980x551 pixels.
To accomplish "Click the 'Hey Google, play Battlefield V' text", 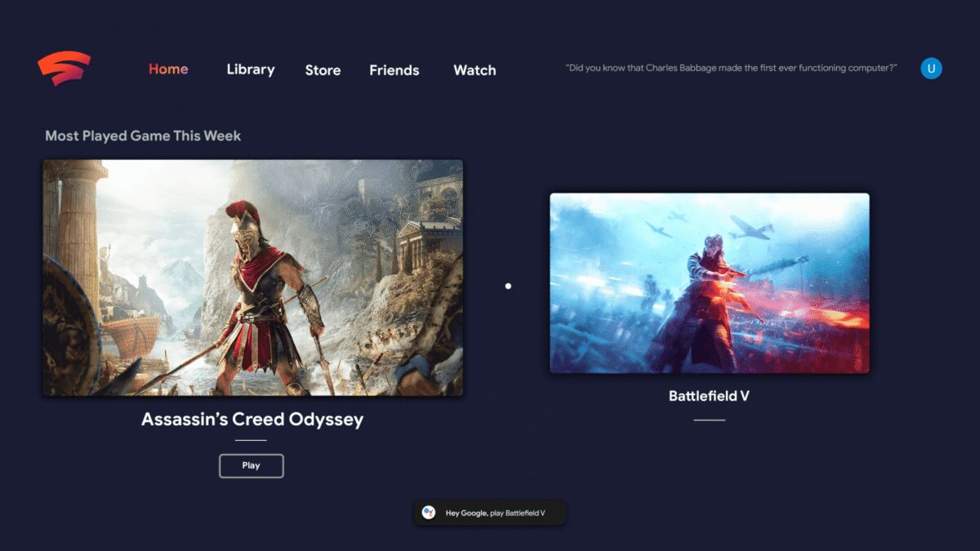I will tap(495, 513).
